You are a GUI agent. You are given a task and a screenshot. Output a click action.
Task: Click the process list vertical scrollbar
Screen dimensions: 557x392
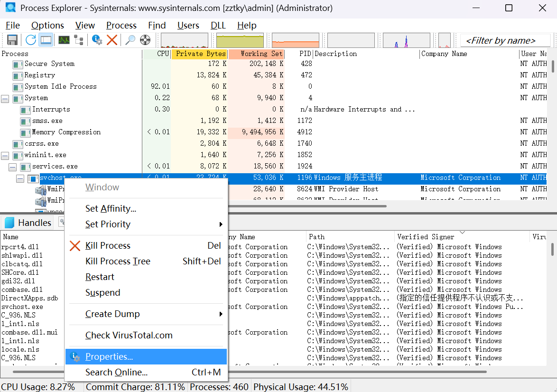click(x=553, y=66)
